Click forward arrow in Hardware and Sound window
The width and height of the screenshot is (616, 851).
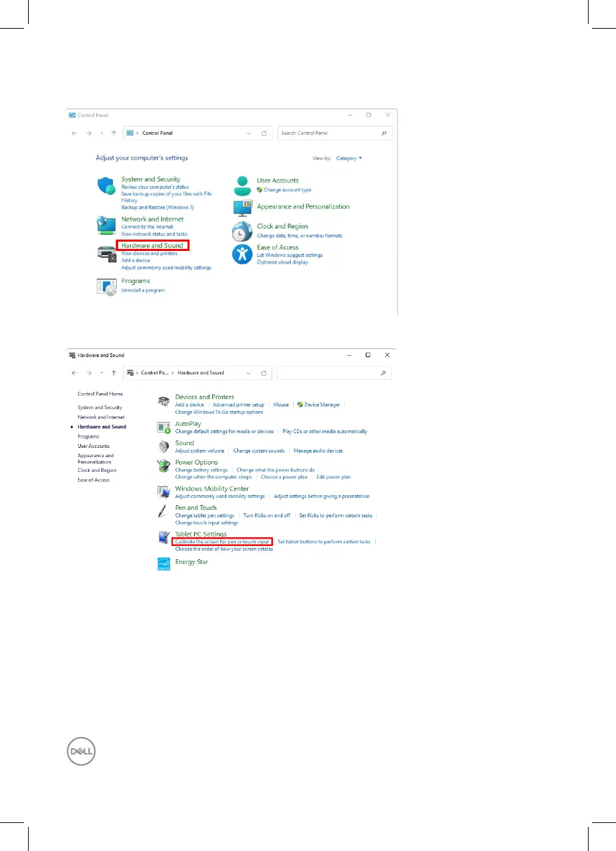(x=89, y=373)
